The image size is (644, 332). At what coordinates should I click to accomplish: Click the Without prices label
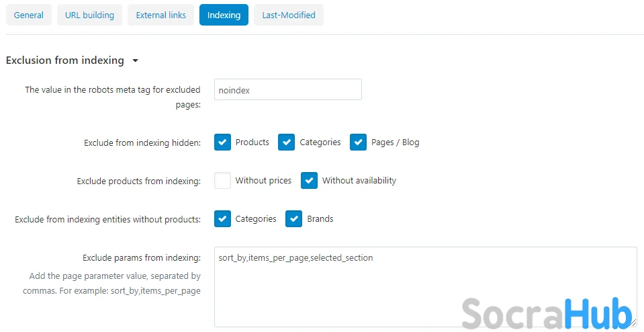click(x=263, y=181)
